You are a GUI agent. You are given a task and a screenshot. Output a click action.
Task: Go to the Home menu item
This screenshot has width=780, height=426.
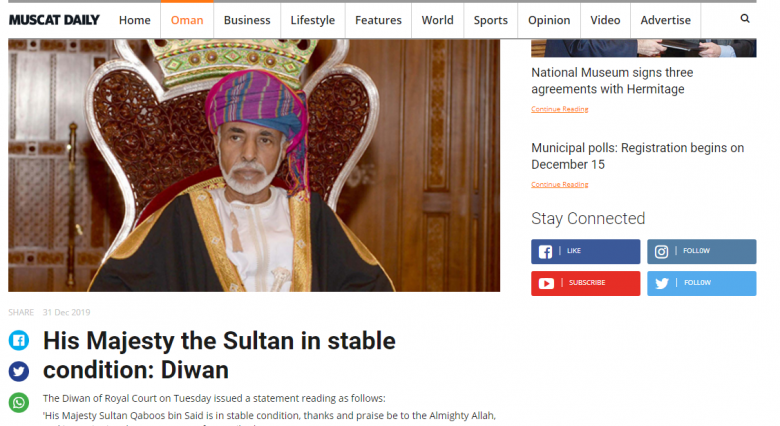pos(134,20)
